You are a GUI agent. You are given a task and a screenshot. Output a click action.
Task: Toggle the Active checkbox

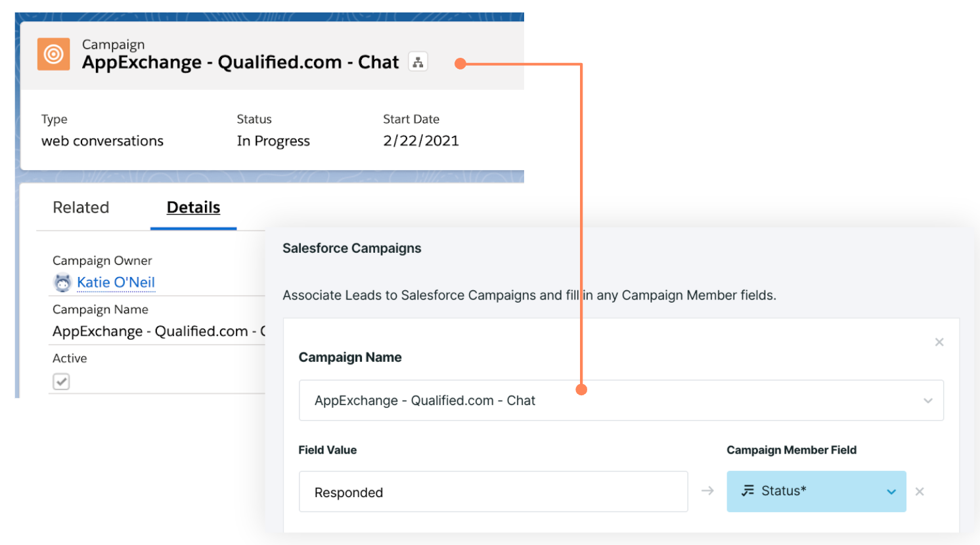click(61, 381)
